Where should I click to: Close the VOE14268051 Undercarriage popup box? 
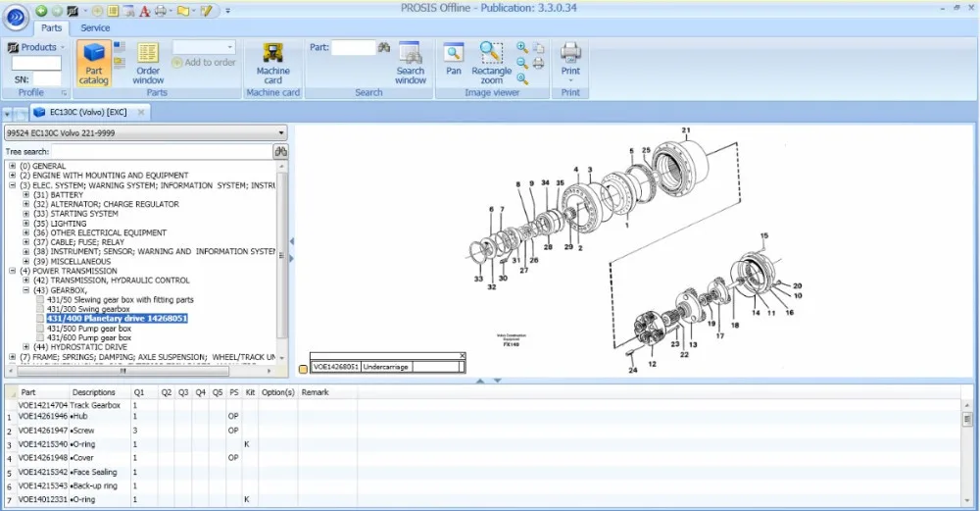tap(463, 356)
